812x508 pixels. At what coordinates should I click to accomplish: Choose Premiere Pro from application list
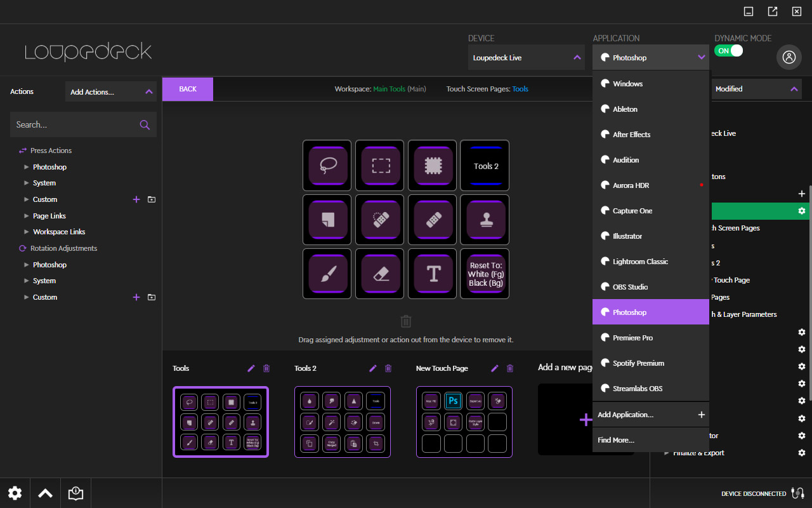651,338
